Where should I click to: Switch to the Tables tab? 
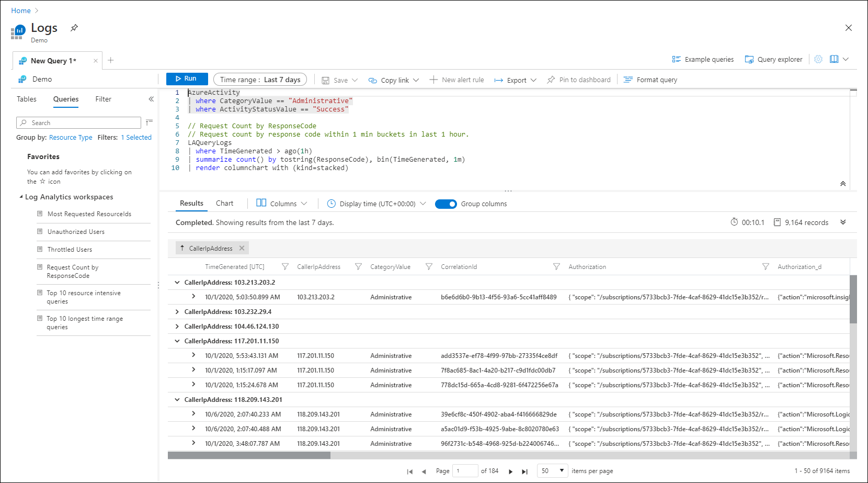[x=27, y=99]
